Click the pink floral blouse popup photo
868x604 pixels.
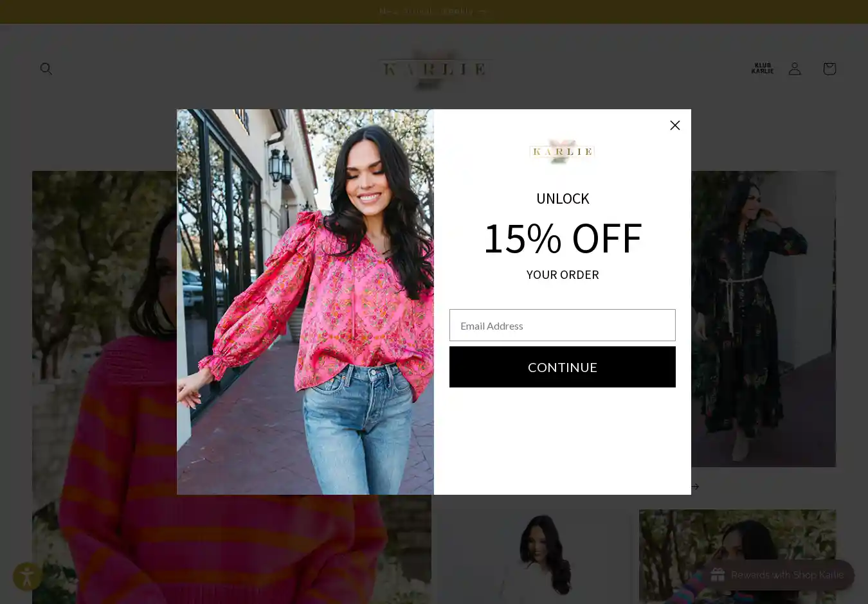pyautogui.click(x=305, y=302)
